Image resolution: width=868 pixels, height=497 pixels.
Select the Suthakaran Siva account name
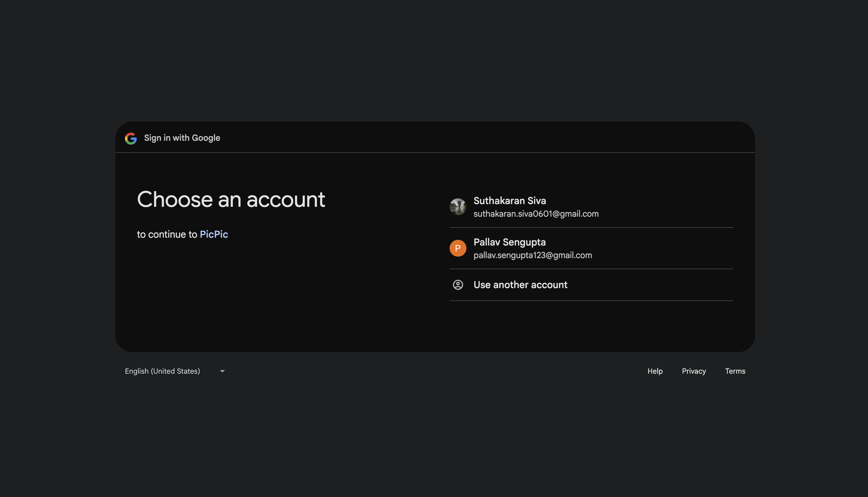coord(509,201)
